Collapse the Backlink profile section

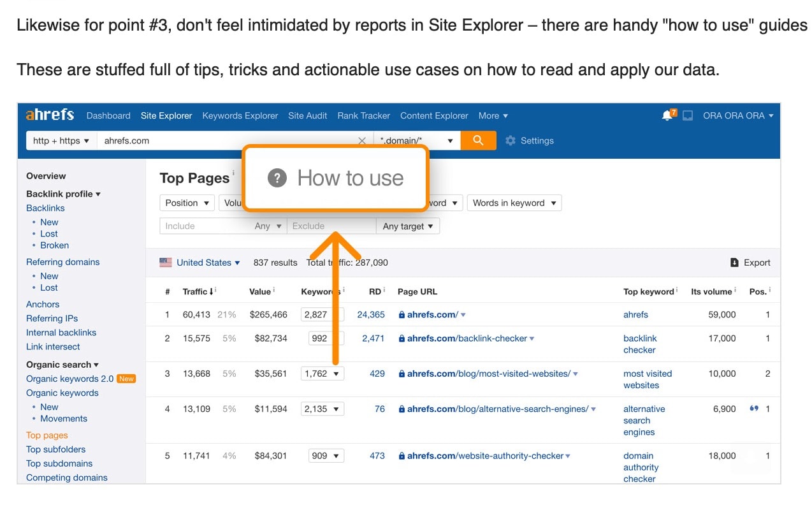coord(63,194)
